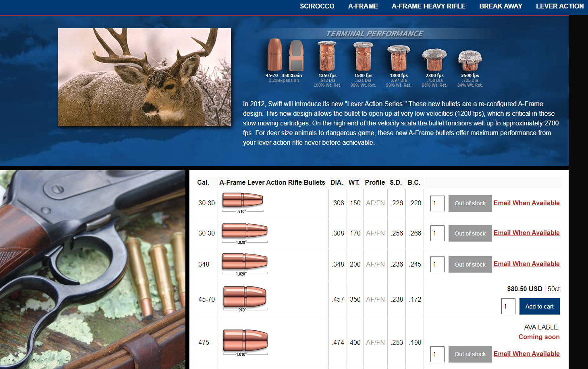Click Email When Available for 348 caliber
This screenshot has height=369, width=588.
tap(526, 264)
